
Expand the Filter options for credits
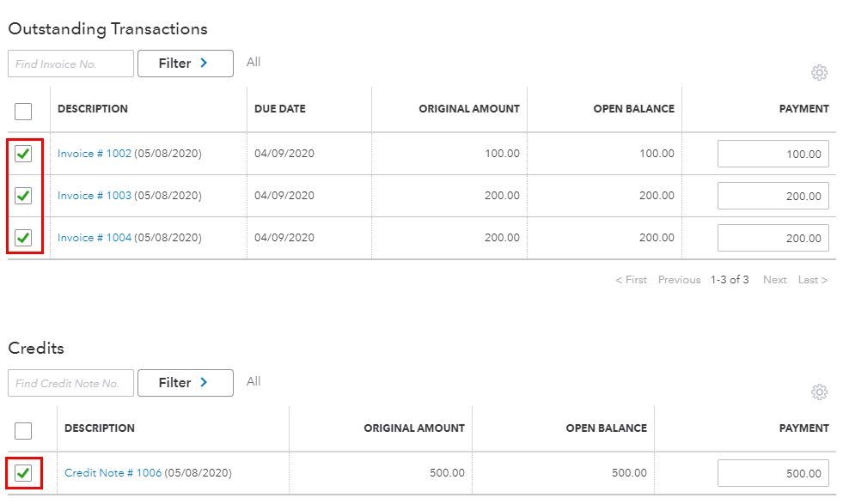click(185, 383)
